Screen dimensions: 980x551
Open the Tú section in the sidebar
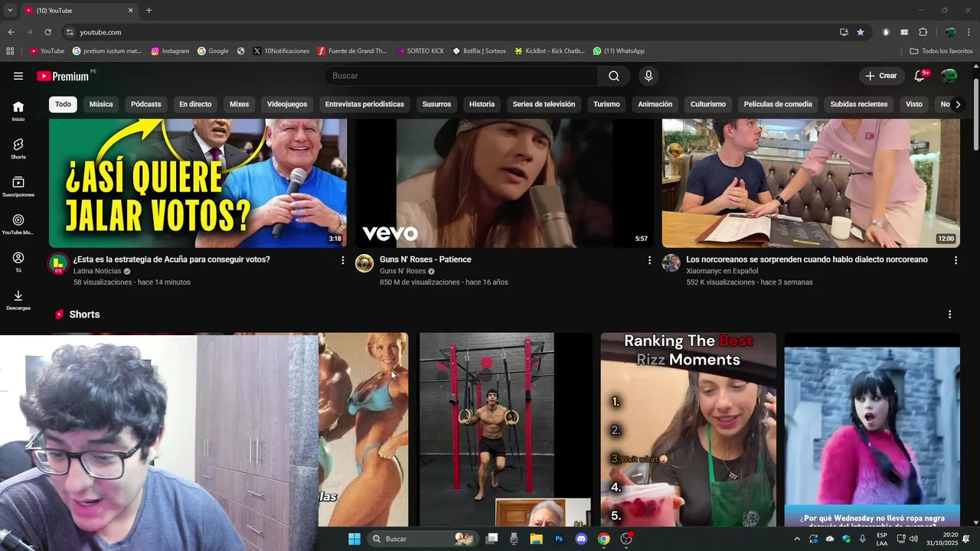[x=18, y=262]
